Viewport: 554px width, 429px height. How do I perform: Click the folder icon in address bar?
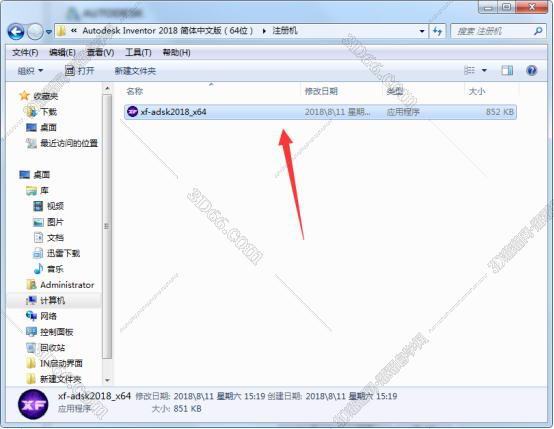click(61, 31)
